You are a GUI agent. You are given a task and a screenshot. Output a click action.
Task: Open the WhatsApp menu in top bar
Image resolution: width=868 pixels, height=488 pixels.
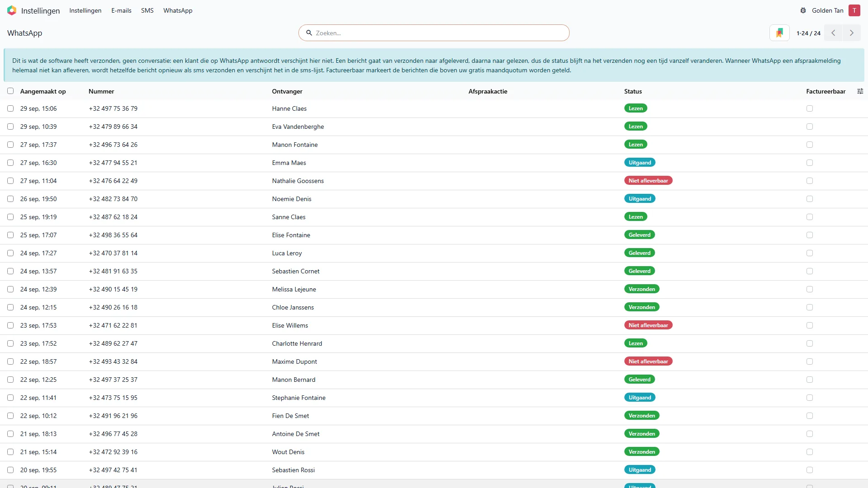pos(178,10)
